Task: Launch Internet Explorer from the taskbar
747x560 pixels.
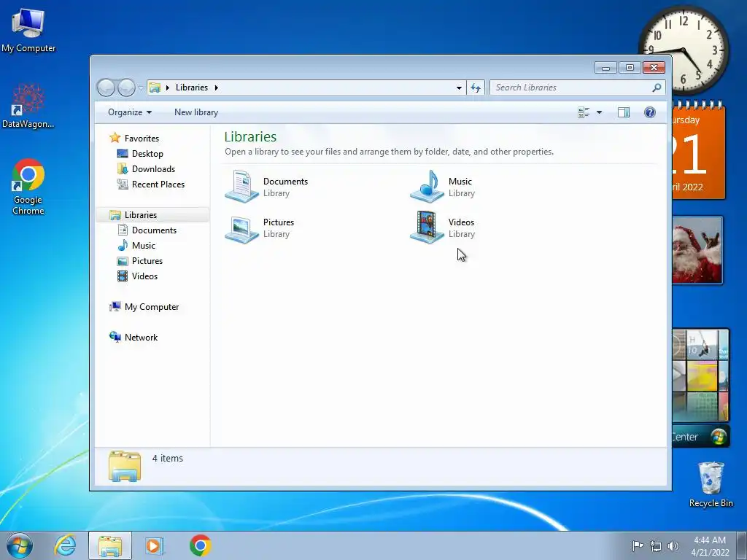Action: (65, 545)
